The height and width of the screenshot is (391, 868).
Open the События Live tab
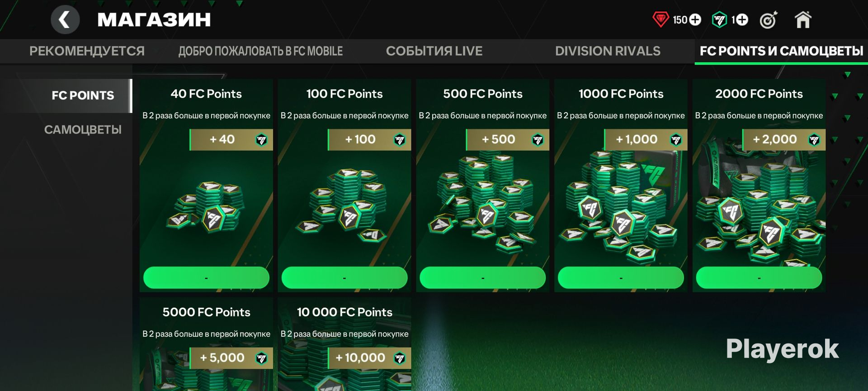click(434, 51)
